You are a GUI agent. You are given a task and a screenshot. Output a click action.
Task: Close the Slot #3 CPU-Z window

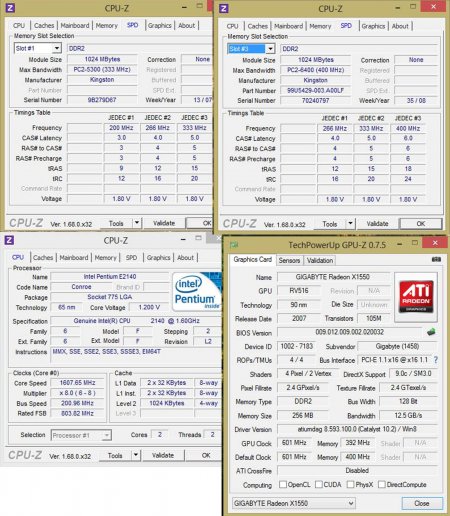[x=434, y=6]
